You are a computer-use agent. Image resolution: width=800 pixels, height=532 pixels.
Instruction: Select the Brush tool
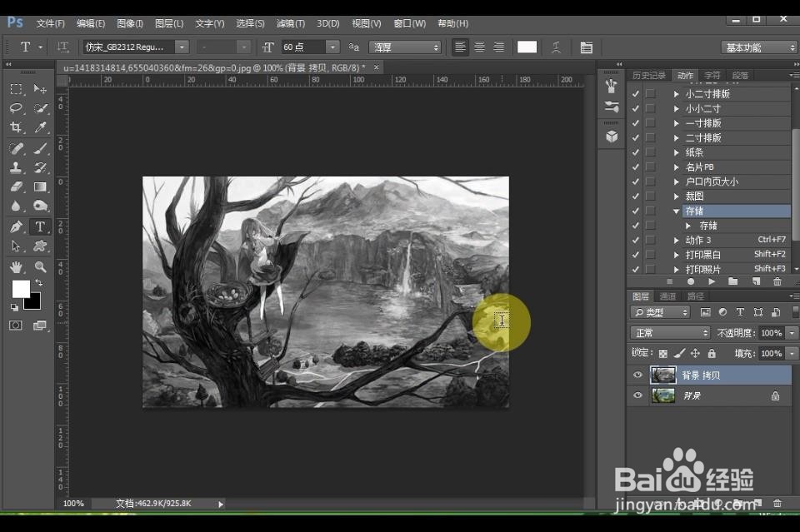[40, 148]
